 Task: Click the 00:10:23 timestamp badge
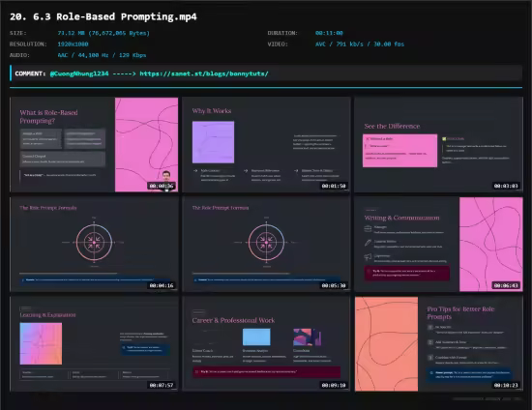click(506, 385)
